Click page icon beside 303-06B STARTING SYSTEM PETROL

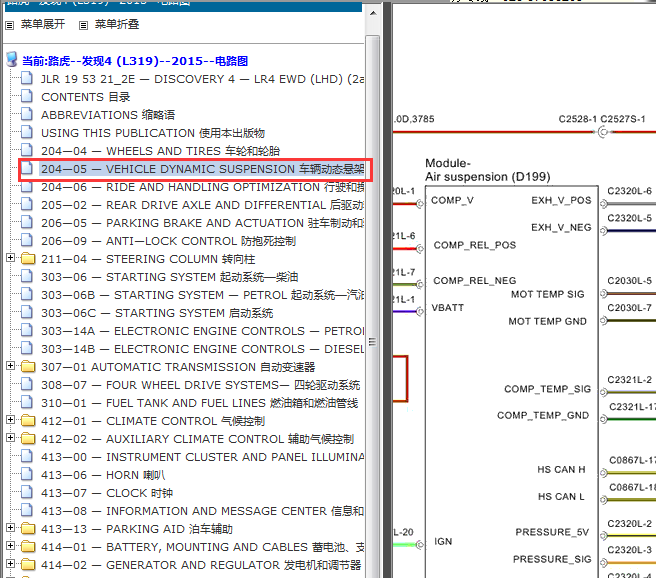tap(27, 294)
